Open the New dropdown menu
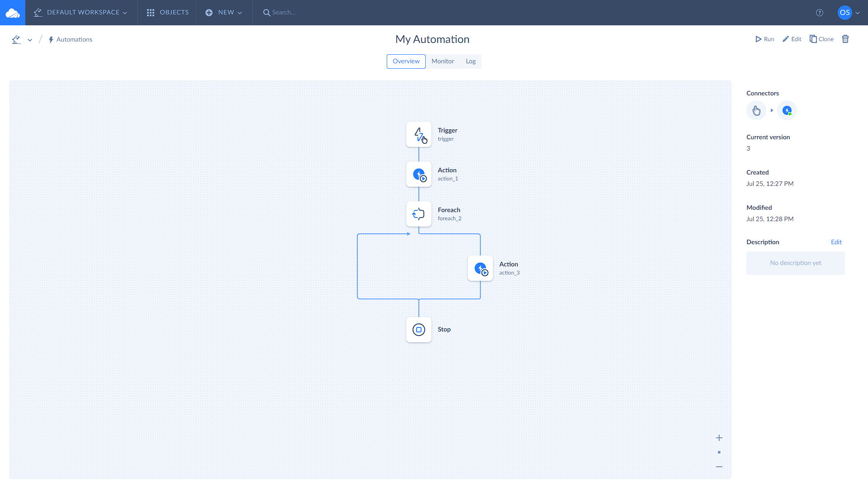Viewport: 868px width, 488px height. click(x=224, y=13)
